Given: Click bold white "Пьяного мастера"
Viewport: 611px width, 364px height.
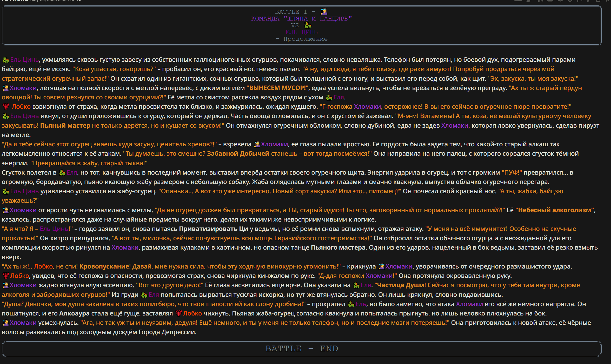Looking at the screenshot, I should 338,248.
